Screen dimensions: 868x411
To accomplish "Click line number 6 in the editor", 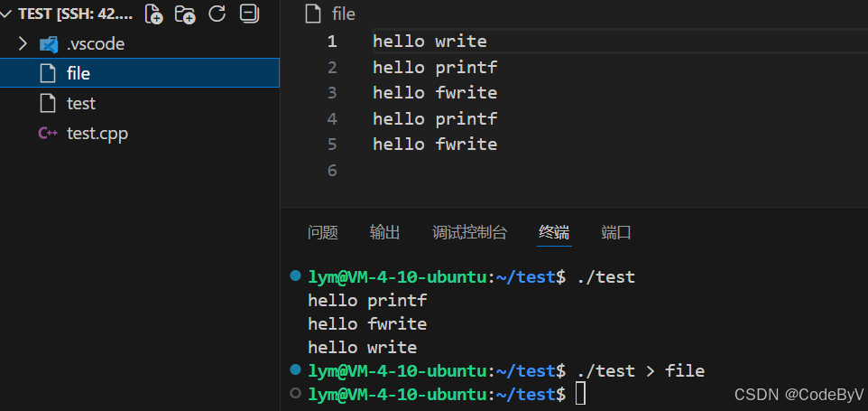I will [331, 170].
